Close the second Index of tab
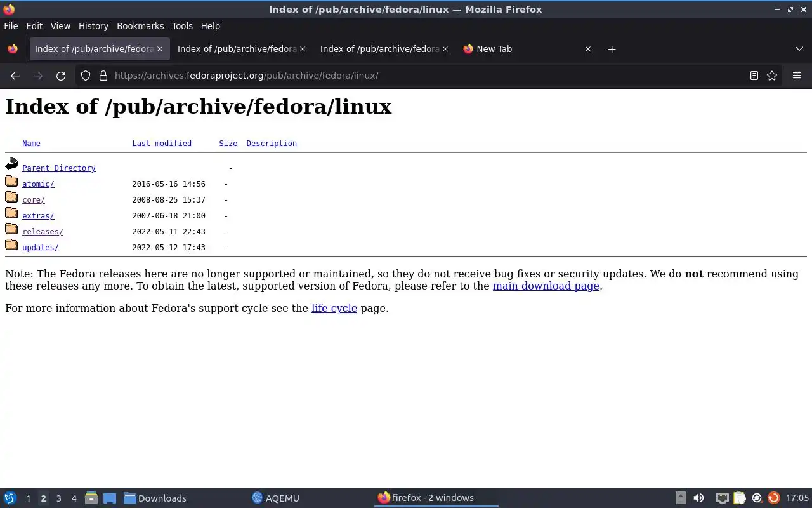812x508 pixels. click(303, 49)
